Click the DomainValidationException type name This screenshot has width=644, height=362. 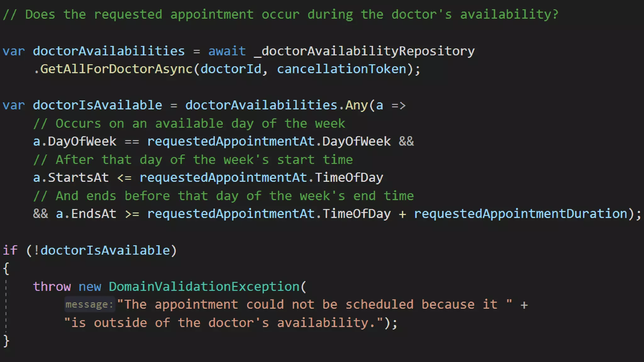[204, 287]
